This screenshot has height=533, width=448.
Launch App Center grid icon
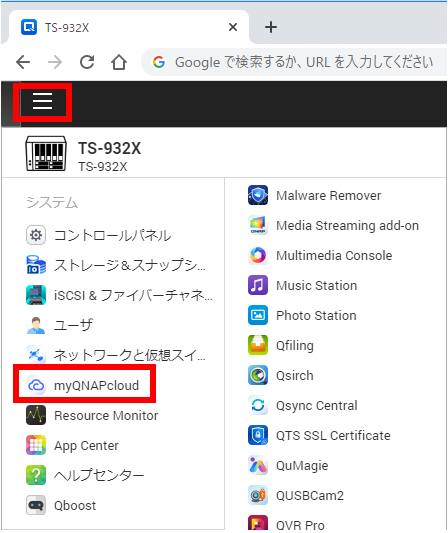pyautogui.click(x=36, y=445)
